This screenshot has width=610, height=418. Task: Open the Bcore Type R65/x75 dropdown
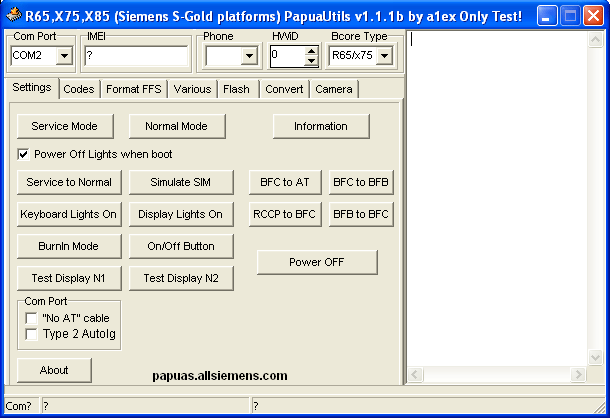click(x=384, y=56)
